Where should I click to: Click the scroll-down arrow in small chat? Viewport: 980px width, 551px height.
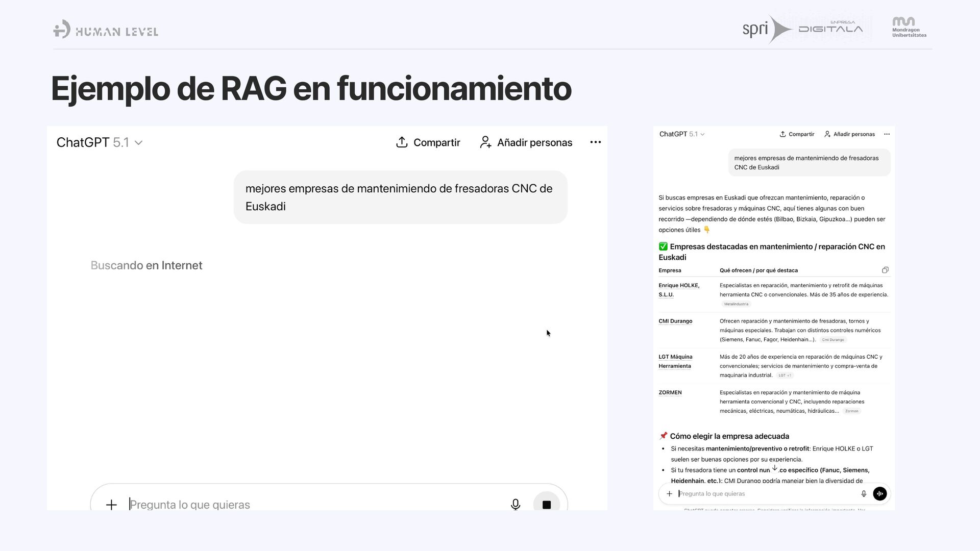tap(774, 468)
